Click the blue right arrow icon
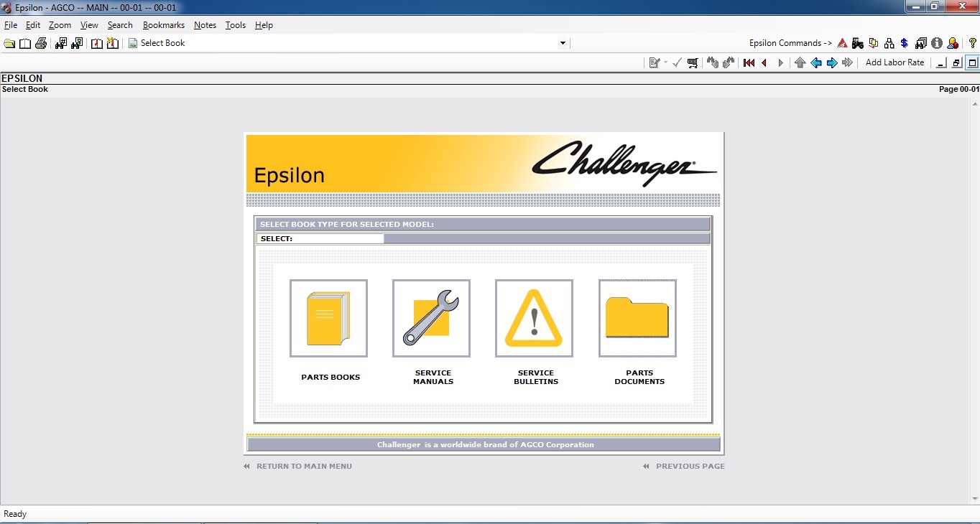The height and width of the screenshot is (524, 980). pos(832,62)
